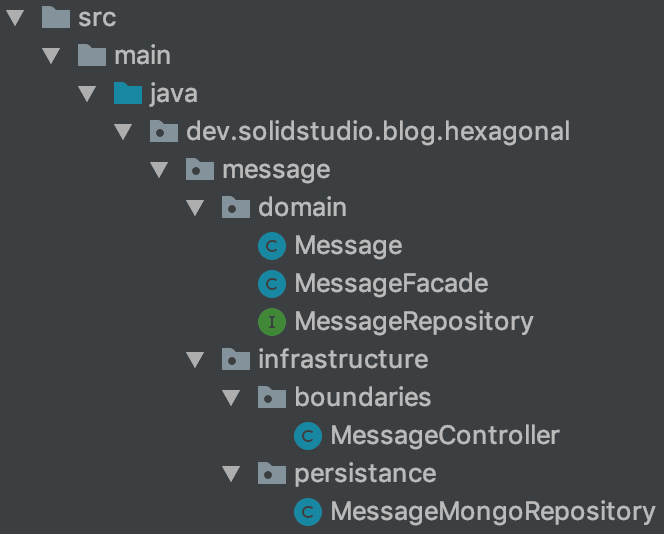664x534 pixels.
Task: Select the MessageRepository interface name
Action: coord(413,322)
